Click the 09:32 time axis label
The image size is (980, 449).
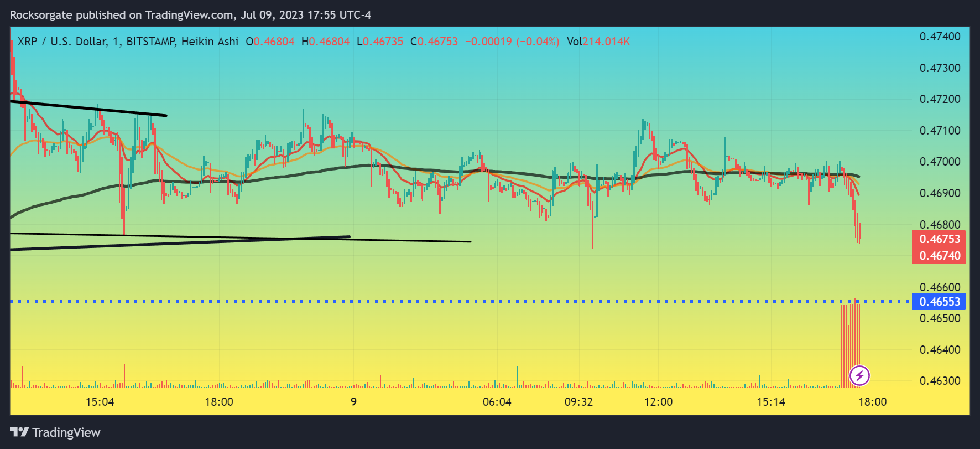[x=578, y=402]
